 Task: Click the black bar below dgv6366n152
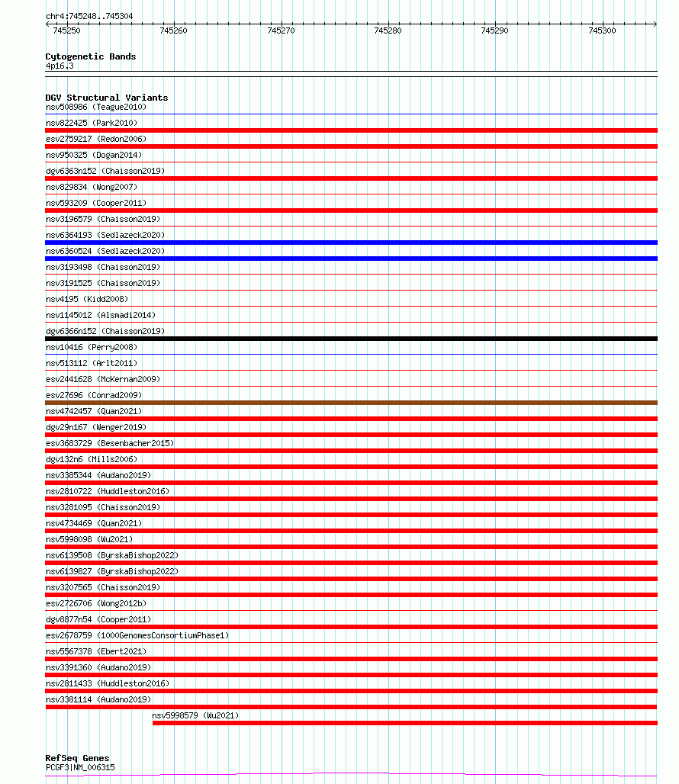tap(351, 339)
